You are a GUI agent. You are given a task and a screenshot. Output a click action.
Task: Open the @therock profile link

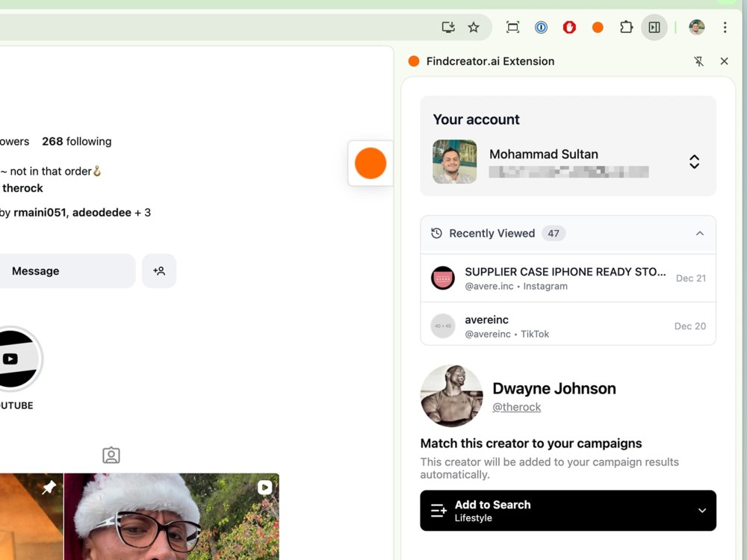[x=516, y=407]
